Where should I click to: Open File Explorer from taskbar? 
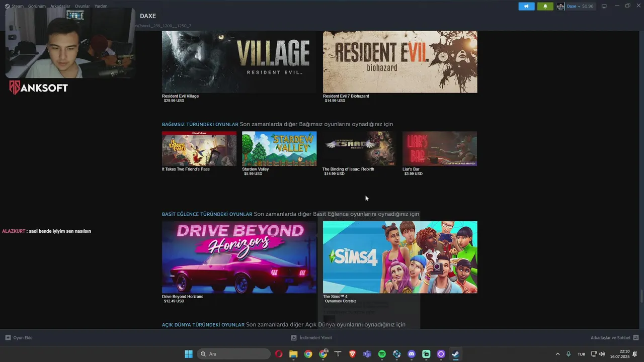[293, 354]
